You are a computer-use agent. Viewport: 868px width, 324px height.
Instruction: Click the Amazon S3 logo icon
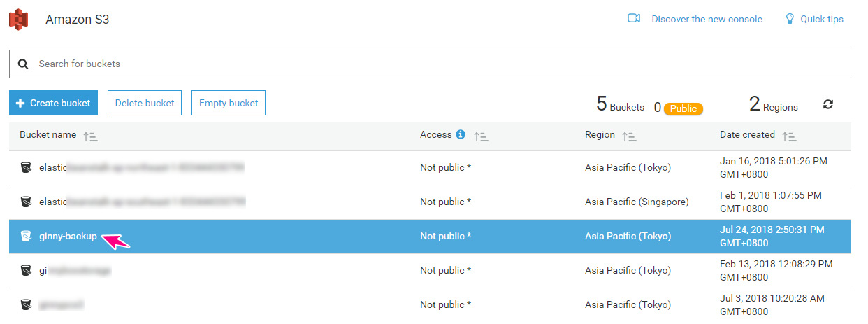click(x=18, y=20)
